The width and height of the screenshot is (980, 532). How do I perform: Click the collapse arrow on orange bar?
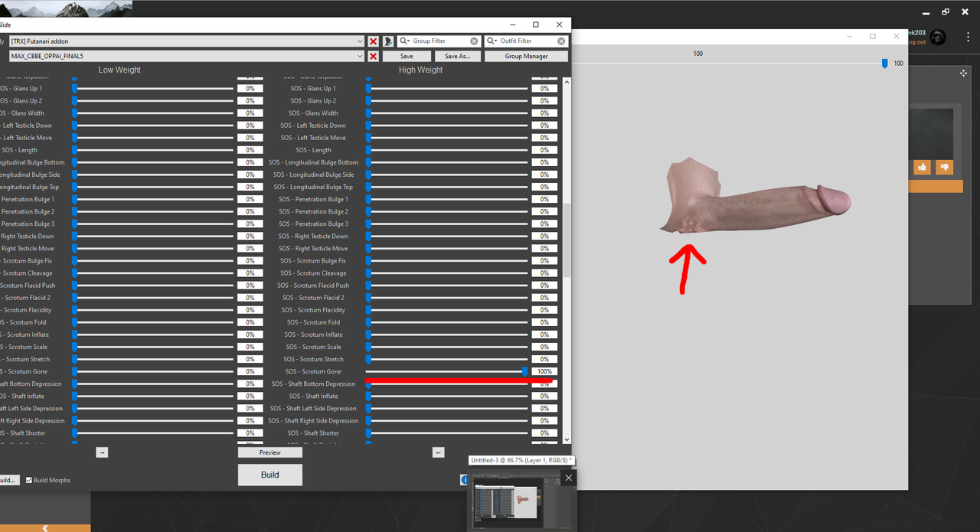point(45,528)
